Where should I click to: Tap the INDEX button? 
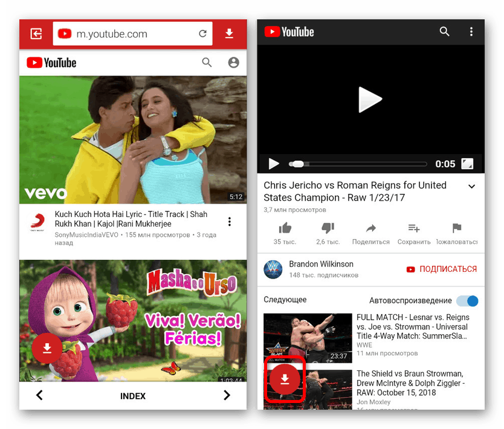tap(133, 396)
